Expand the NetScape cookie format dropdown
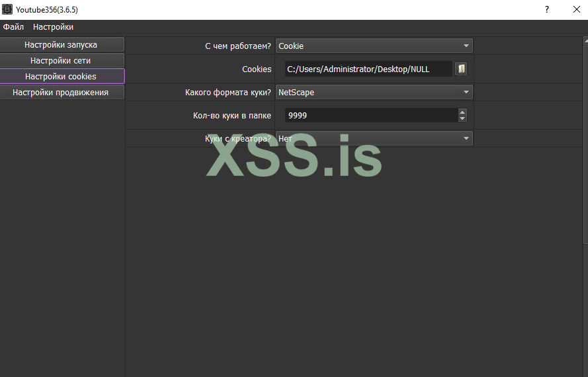This screenshot has width=588, height=377. click(374, 93)
